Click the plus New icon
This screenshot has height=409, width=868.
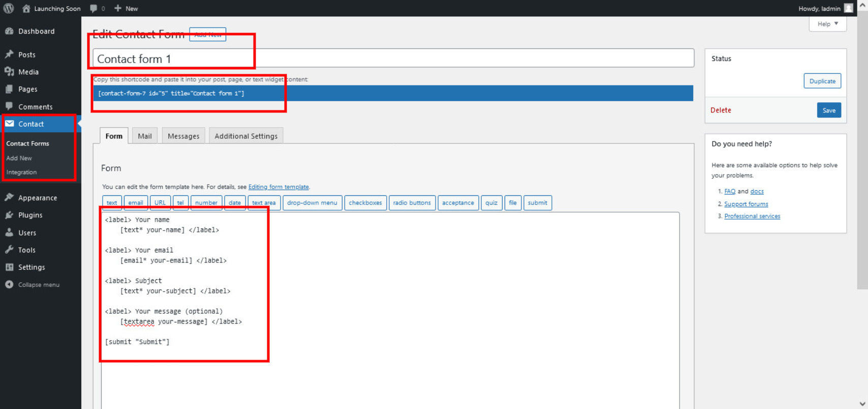click(x=118, y=8)
